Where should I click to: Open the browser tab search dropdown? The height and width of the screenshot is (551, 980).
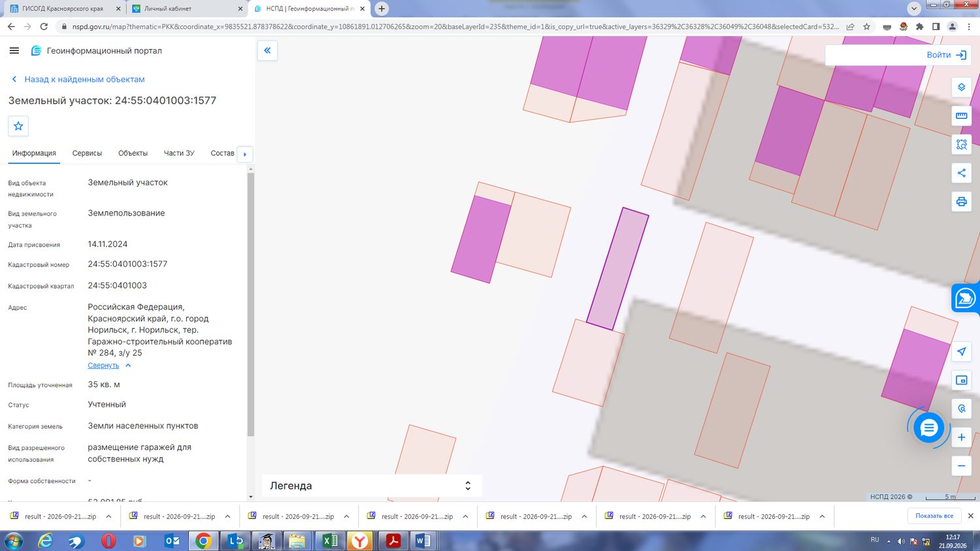[914, 8]
